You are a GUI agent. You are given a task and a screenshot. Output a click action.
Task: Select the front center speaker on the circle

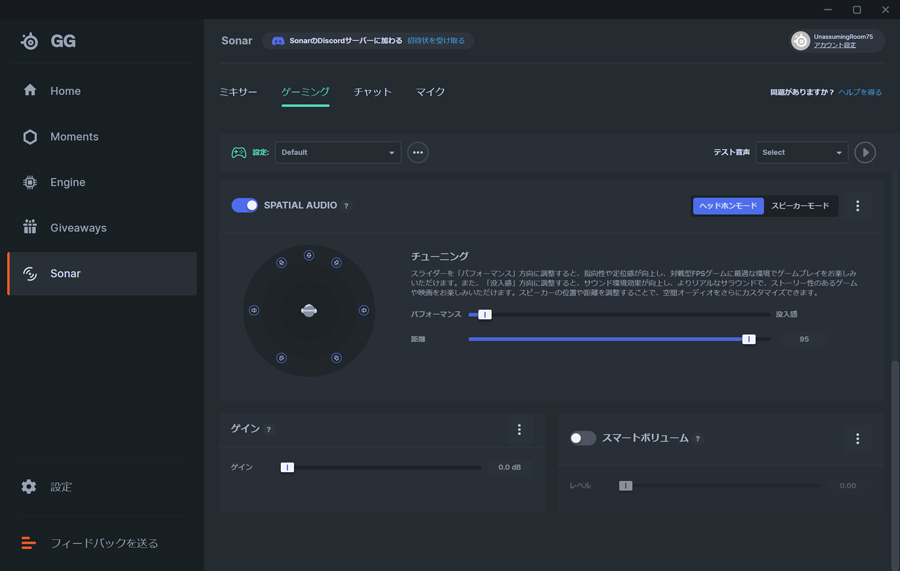coord(309,255)
